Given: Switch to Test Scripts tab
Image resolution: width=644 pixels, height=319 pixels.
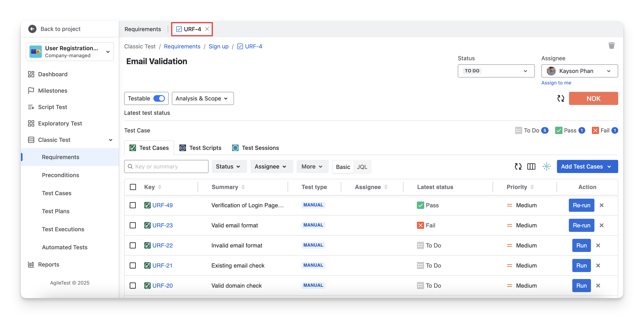Looking at the screenshot, I should (201, 148).
